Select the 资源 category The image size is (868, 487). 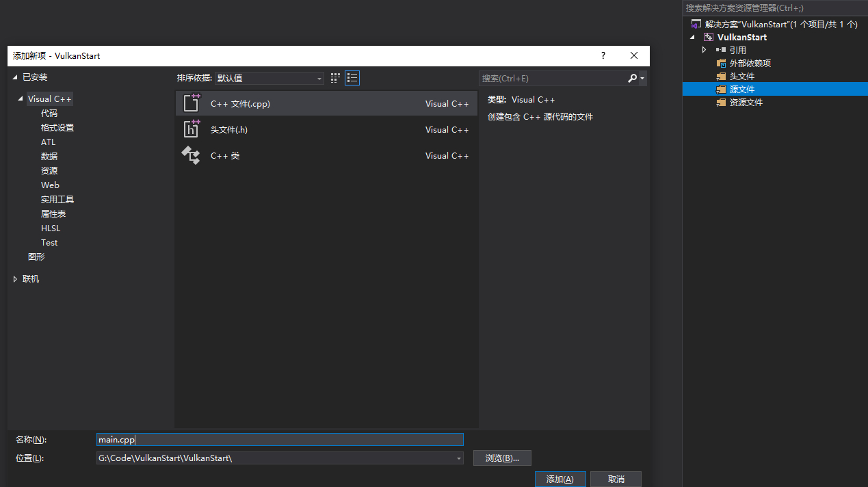(x=49, y=171)
